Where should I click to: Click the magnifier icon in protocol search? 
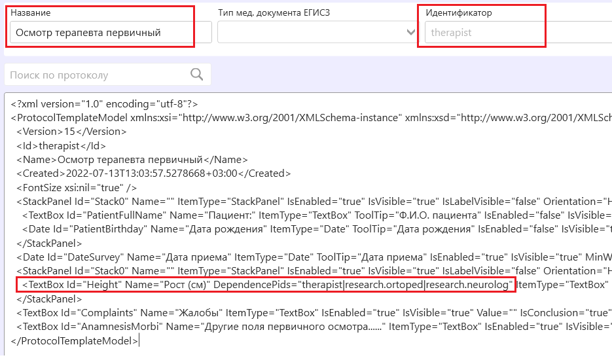197,74
